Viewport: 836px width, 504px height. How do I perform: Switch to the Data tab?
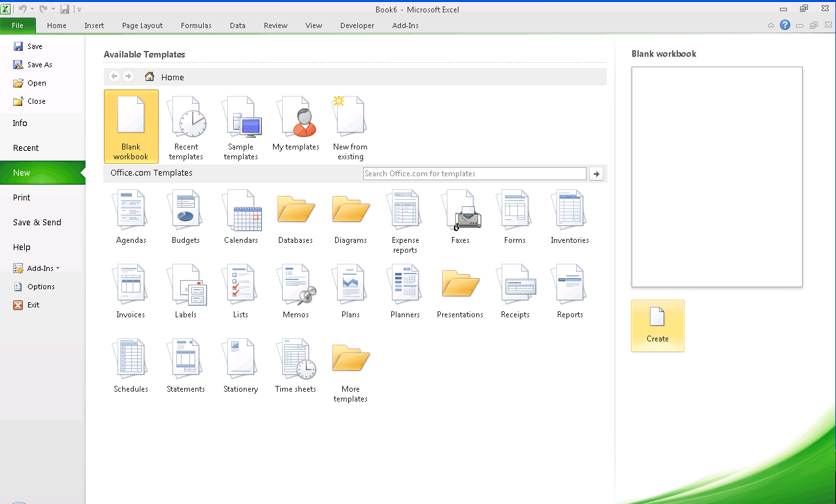tap(238, 25)
